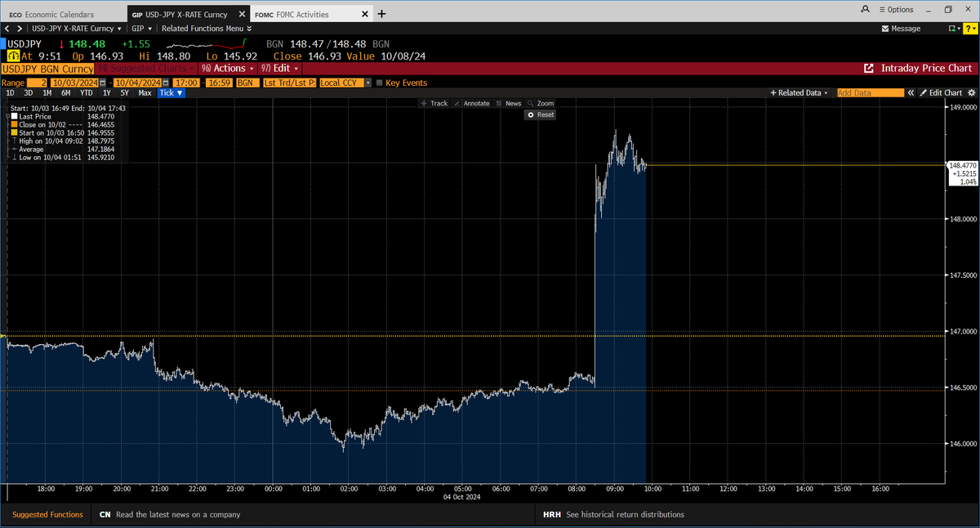Set range to 1Y
Viewport: 980px width, 528px height.
point(107,93)
